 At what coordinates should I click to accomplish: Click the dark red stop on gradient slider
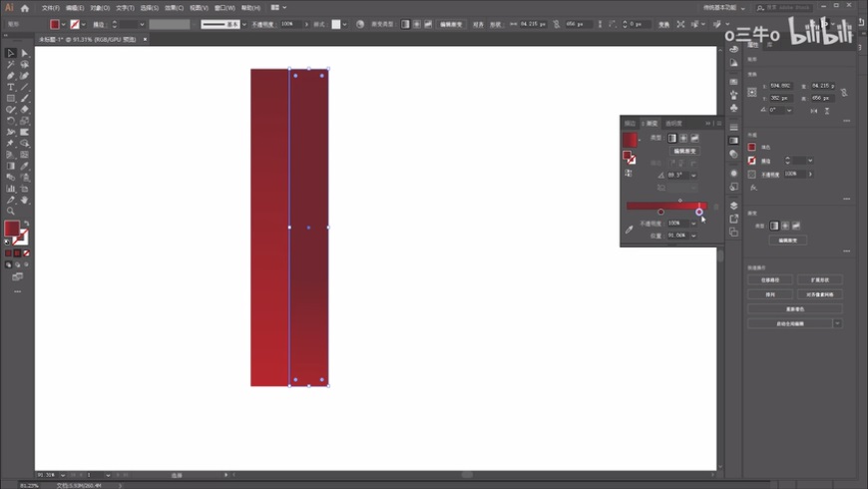click(660, 212)
